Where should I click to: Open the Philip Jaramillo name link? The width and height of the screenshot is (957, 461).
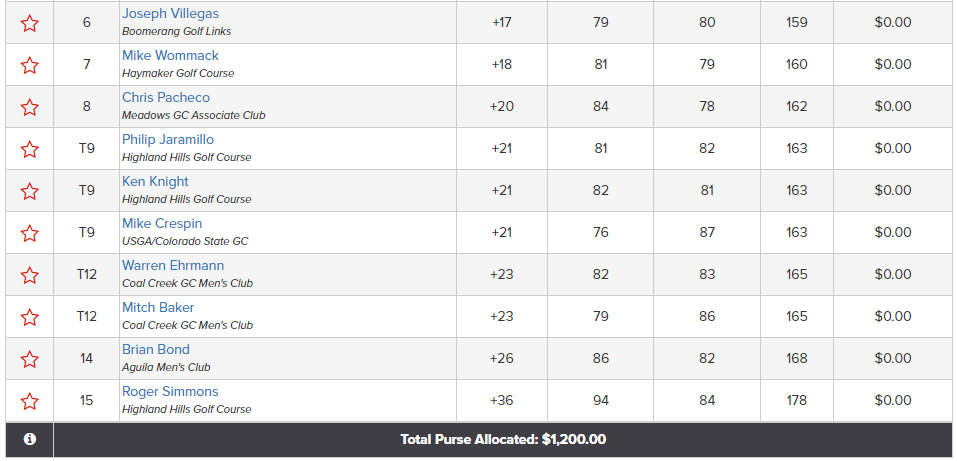[168, 139]
